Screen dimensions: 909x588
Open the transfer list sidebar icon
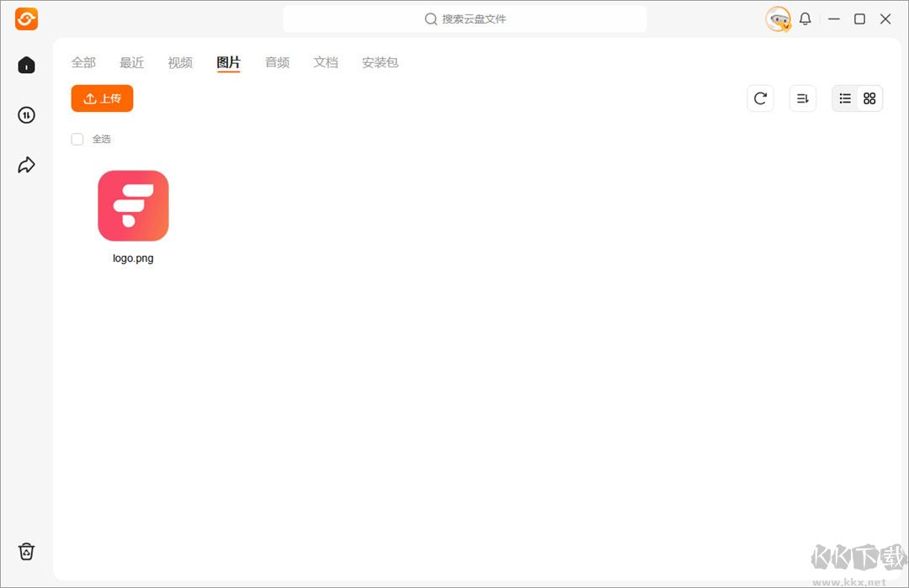[27, 115]
